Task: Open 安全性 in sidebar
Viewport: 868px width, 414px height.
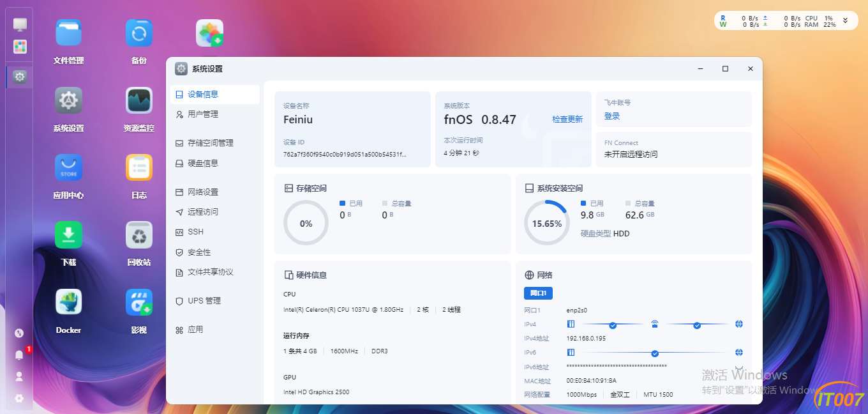Action: pyautogui.click(x=215, y=252)
